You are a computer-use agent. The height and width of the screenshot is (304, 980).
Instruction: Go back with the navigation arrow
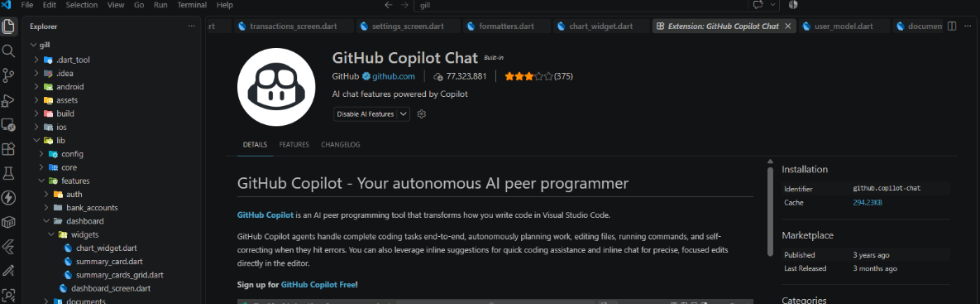coord(388,5)
